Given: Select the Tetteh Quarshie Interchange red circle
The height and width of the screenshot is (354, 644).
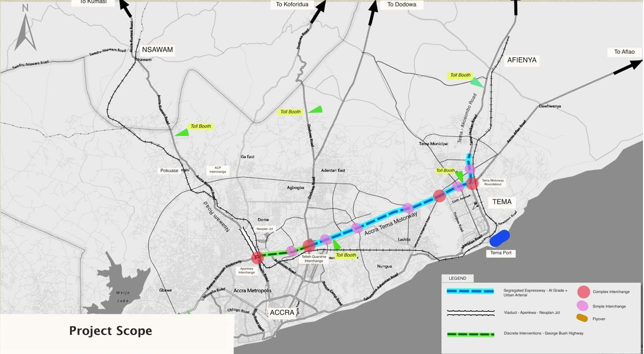Looking at the screenshot, I should [309, 246].
